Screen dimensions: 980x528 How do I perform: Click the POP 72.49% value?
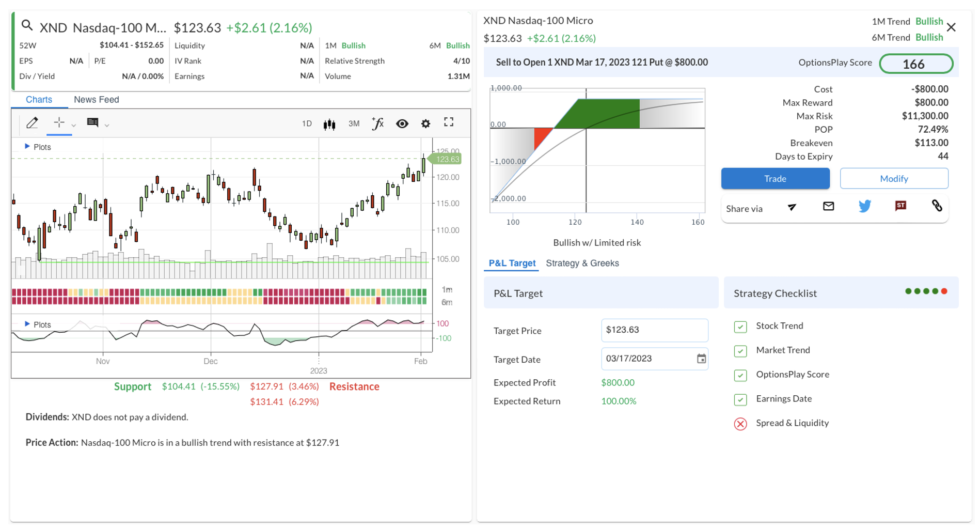pos(932,129)
